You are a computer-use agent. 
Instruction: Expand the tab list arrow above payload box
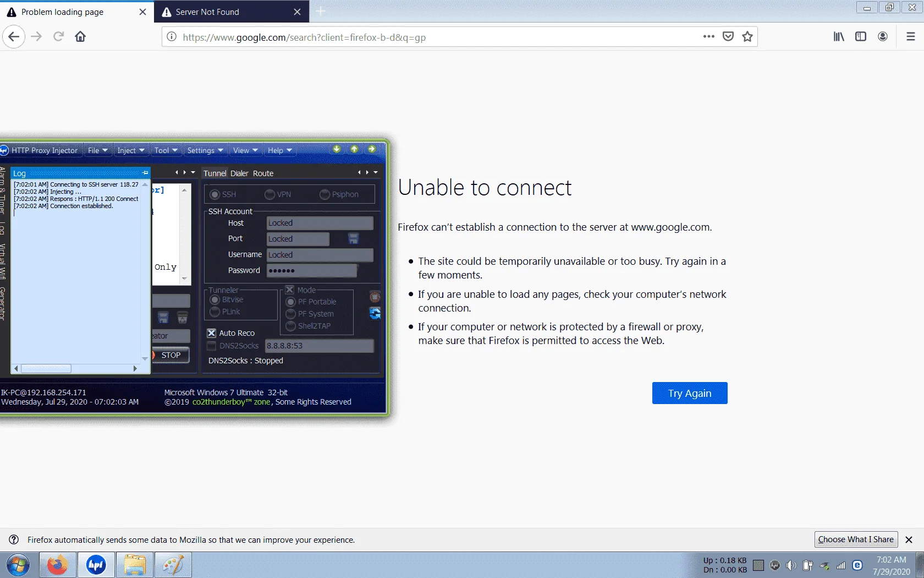pos(193,172)
